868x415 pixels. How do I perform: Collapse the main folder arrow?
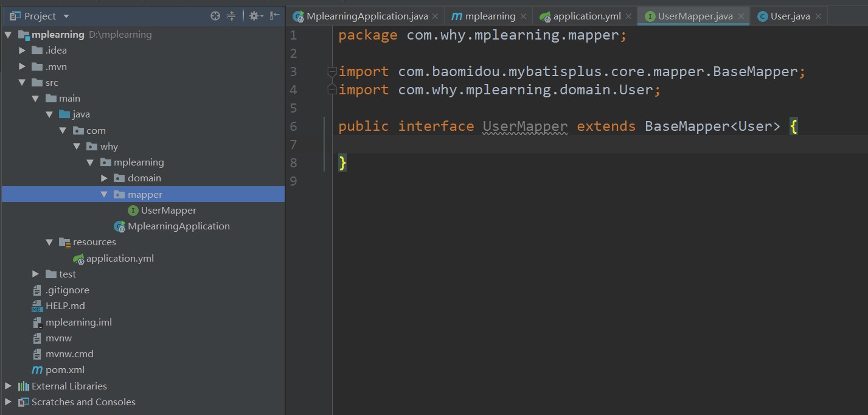(x=36, y=98)
